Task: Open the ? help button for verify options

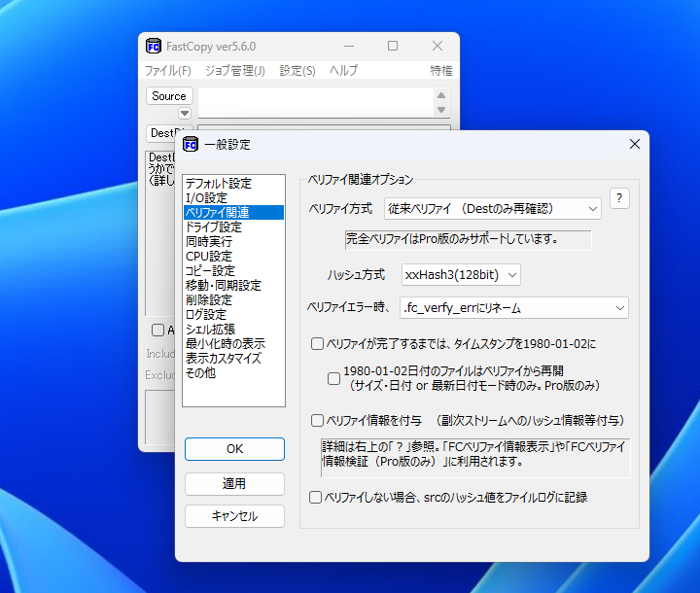Action: pos(619,198)
